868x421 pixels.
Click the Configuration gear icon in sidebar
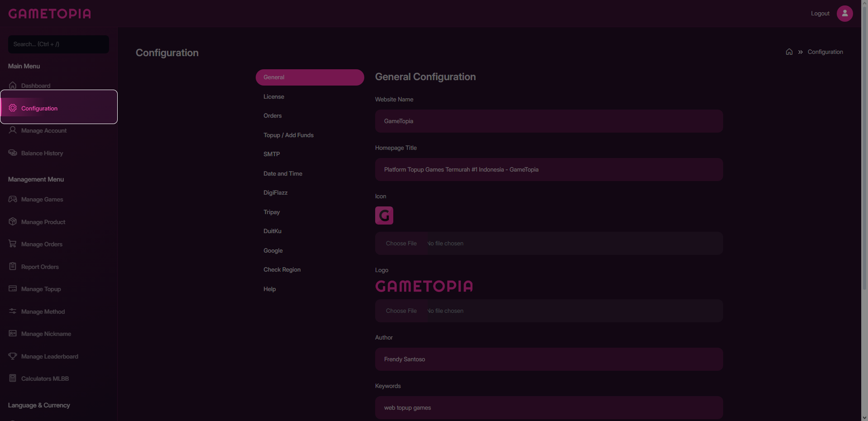point(13,108)
